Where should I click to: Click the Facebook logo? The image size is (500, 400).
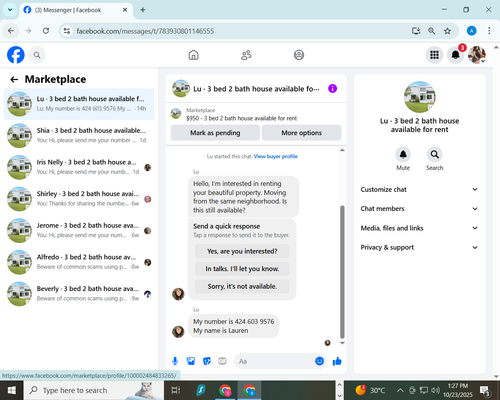pos(16,55)
